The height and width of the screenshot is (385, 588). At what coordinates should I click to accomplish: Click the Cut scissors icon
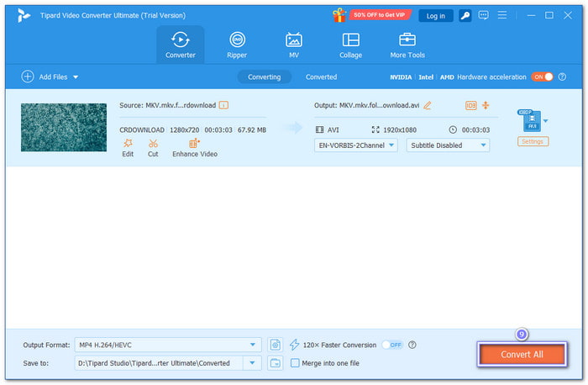tap(153, 144)
